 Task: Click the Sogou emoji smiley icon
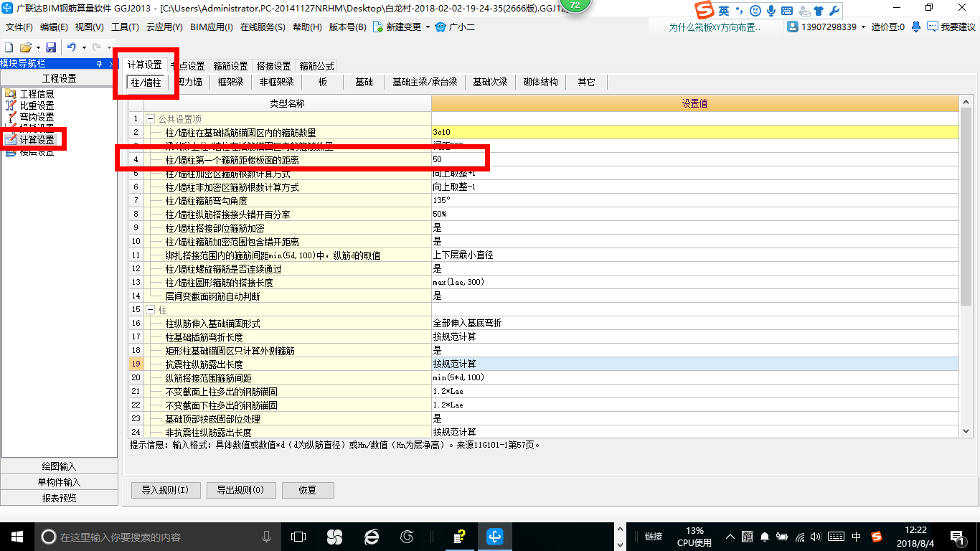[x=755, y=11]
